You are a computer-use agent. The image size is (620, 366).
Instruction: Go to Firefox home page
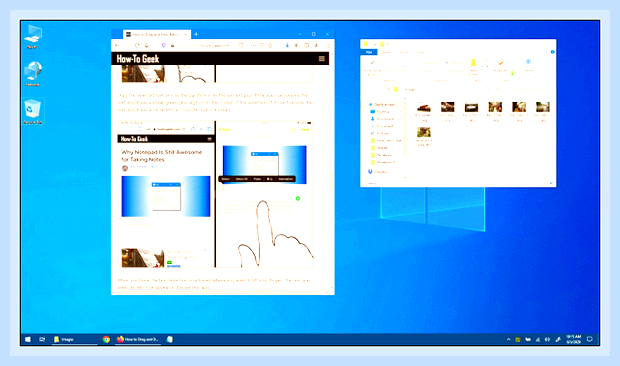(x=147, y=45)
